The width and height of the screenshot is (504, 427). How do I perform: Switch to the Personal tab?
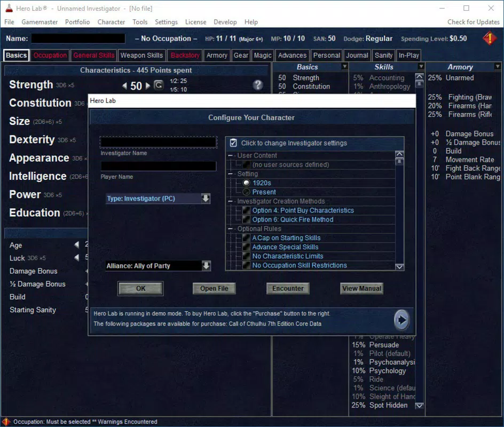327,56
